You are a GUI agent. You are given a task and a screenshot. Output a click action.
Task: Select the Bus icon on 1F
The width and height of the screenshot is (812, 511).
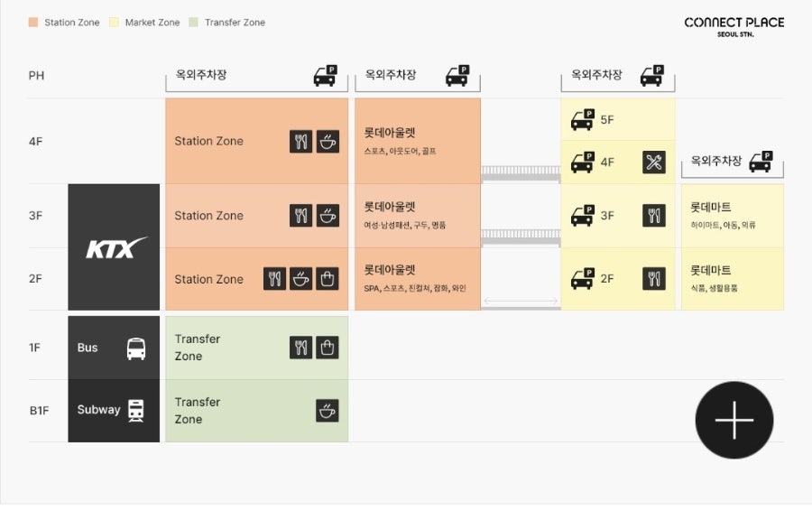tap(136, 348)
